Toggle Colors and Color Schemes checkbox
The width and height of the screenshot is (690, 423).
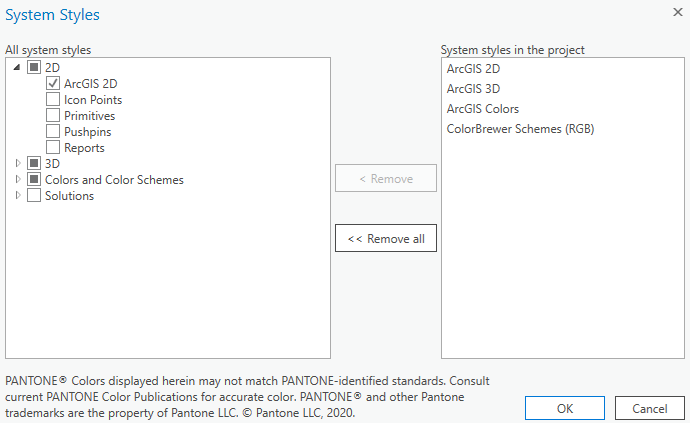click(x=34, y=180)
